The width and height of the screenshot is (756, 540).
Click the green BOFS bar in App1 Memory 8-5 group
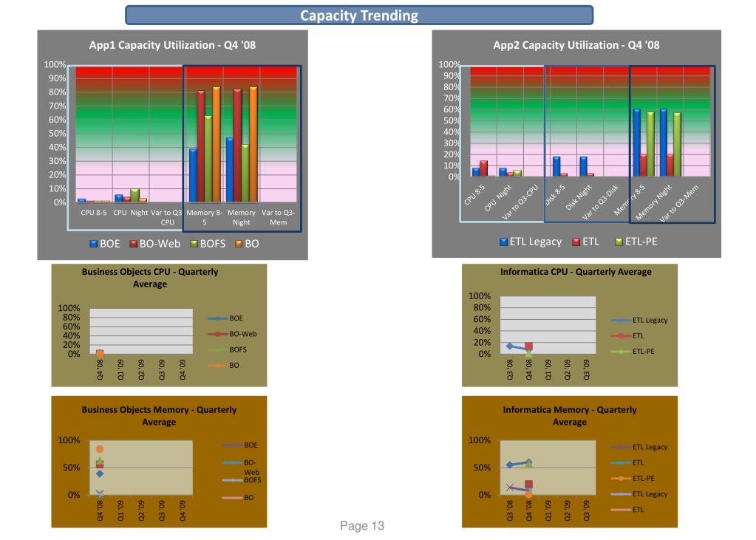(x=208, y=159)
